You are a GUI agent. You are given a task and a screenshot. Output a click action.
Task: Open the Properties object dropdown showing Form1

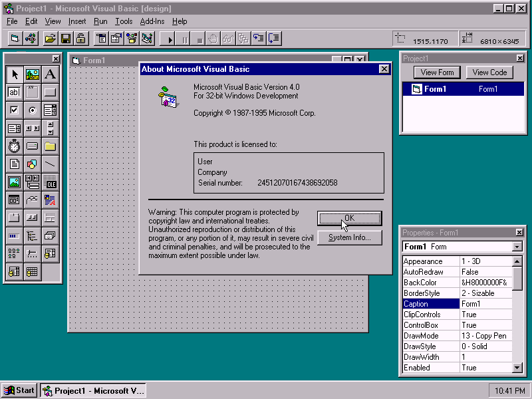coord(517,246)
